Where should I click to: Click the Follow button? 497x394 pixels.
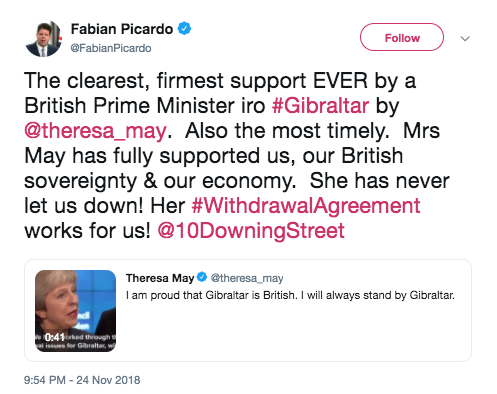[402, 37]
